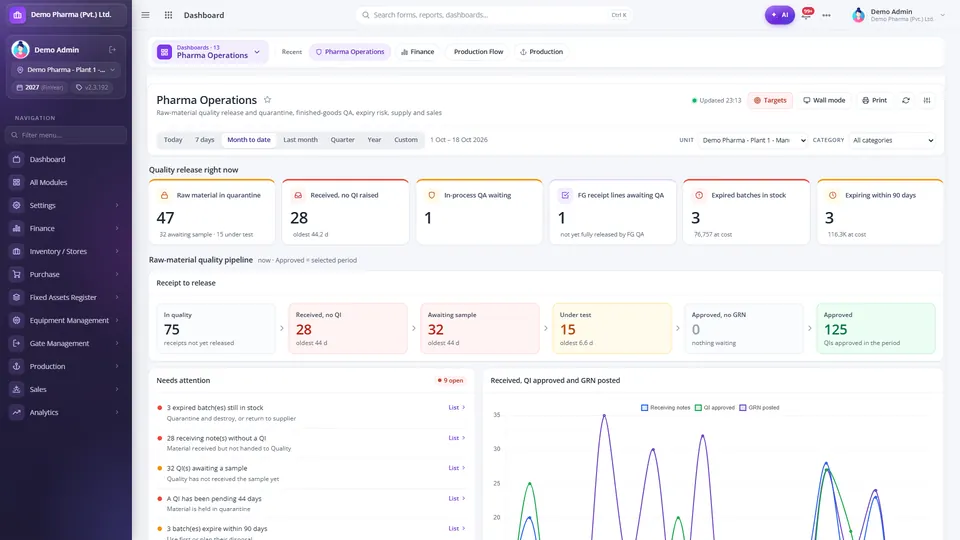This screenshot has width=960, height=540.
Task: Open the Approved pipeline stage card
Action: (x=876, y=328)
